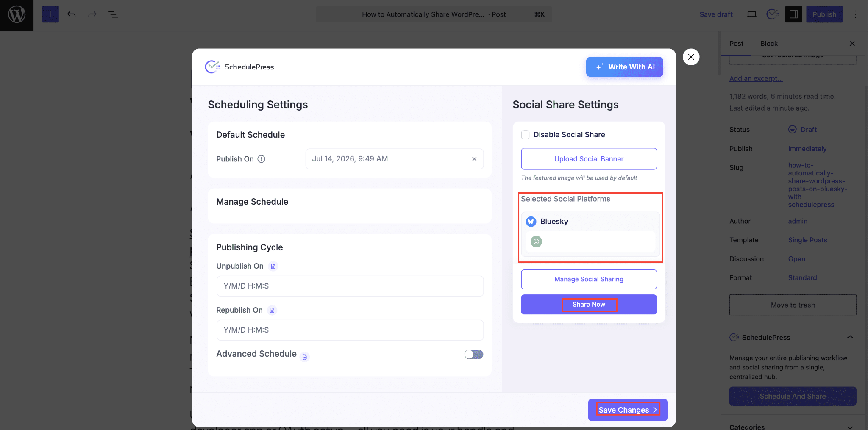The width and height of the screenshot is (868, 430).
Task: Click the Draft status icon
Action: pyautogui.click(x=792, y=130)
